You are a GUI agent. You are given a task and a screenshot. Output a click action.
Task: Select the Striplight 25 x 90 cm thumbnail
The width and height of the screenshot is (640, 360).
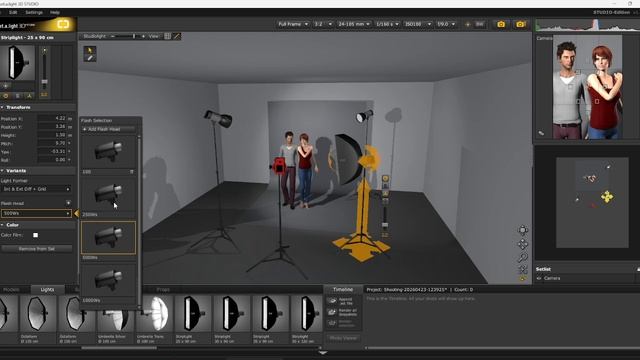192,313
